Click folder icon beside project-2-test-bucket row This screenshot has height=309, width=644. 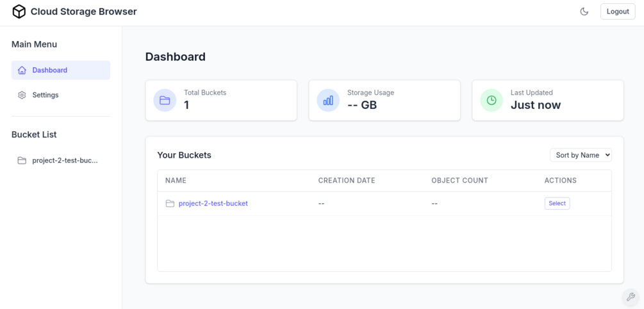click(x=170, y=203)
